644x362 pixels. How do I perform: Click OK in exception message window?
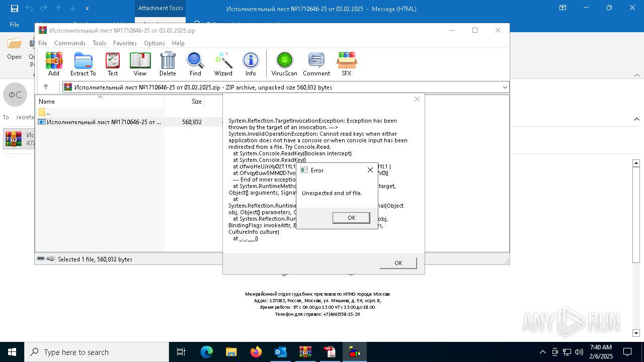398,263
